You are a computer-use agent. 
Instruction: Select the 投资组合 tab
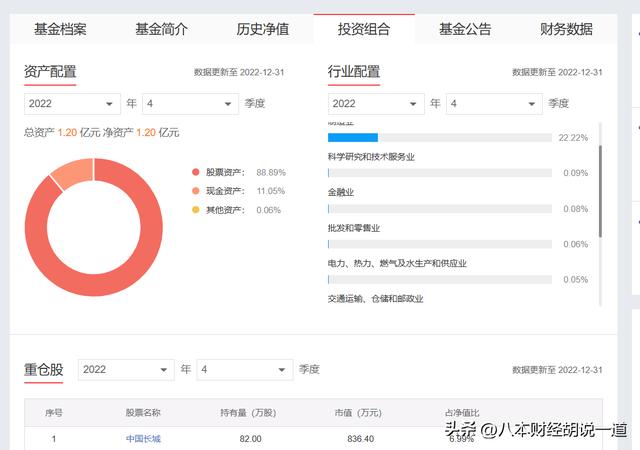(364, 29)
